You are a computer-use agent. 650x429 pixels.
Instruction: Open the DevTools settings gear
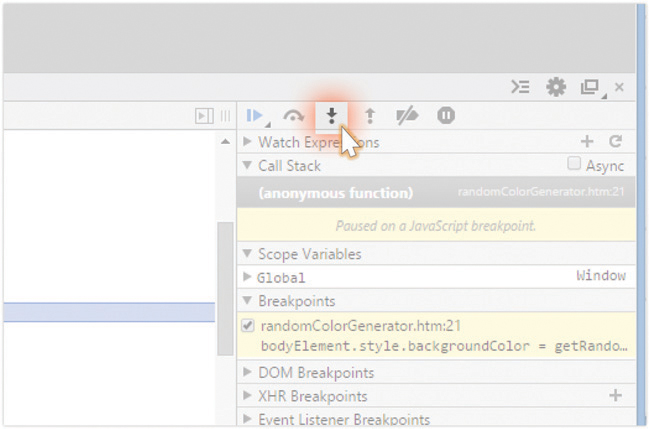(x=556, y=87)
